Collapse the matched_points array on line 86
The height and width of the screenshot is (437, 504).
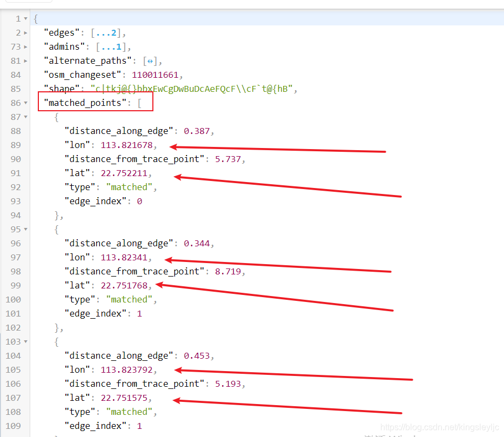click(x=25, y=103)
